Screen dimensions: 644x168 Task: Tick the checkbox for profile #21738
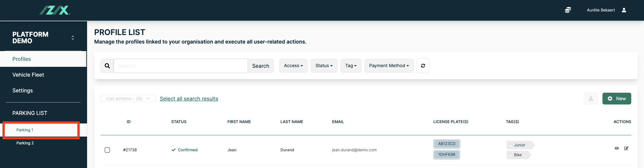point(107,150)
